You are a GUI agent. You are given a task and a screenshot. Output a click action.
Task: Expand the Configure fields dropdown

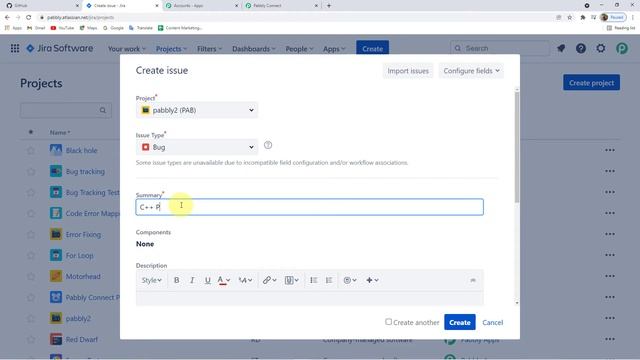click(x=471, y=71)
